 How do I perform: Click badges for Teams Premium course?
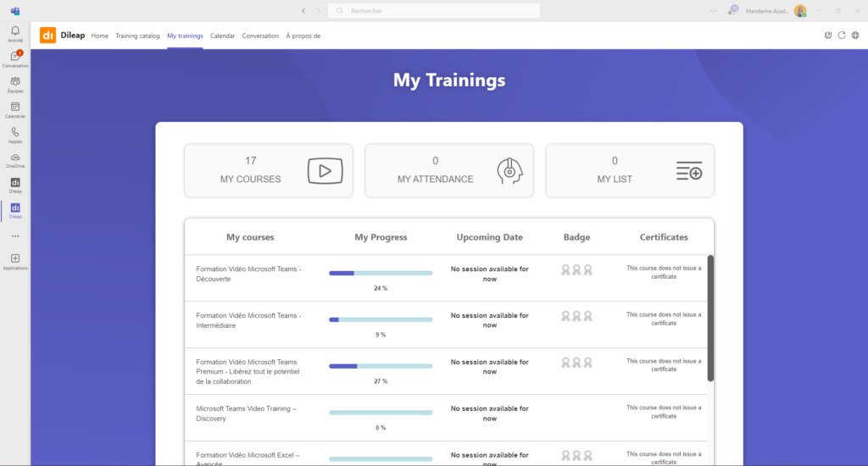(x=576, y=363)
